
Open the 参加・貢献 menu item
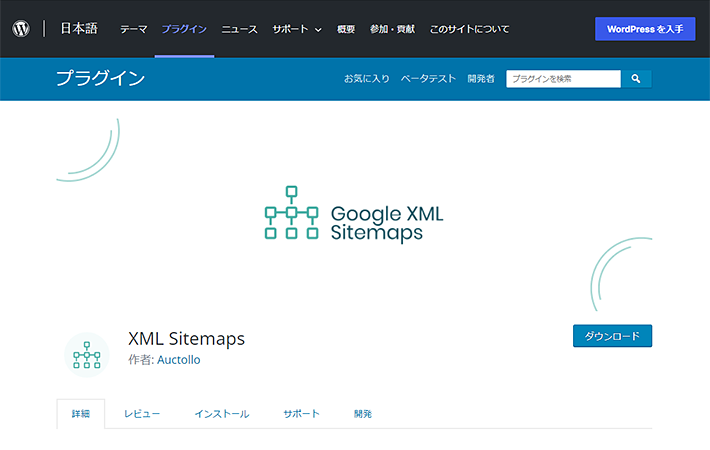tap(392, 29)
